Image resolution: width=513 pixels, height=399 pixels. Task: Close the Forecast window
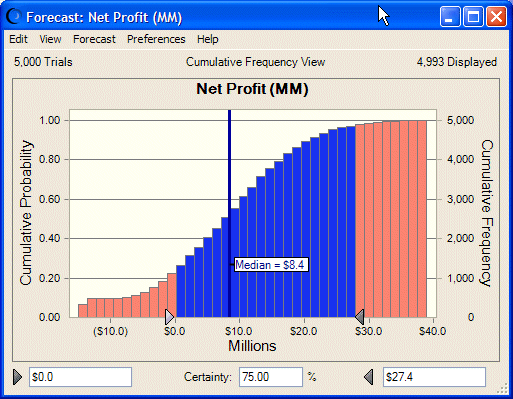pos(497,17)
